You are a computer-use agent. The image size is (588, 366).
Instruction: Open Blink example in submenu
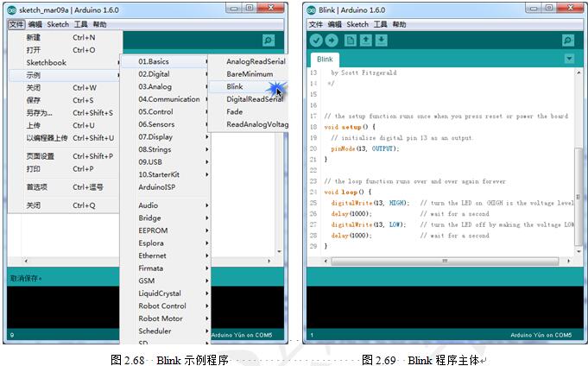pos(249,86)
